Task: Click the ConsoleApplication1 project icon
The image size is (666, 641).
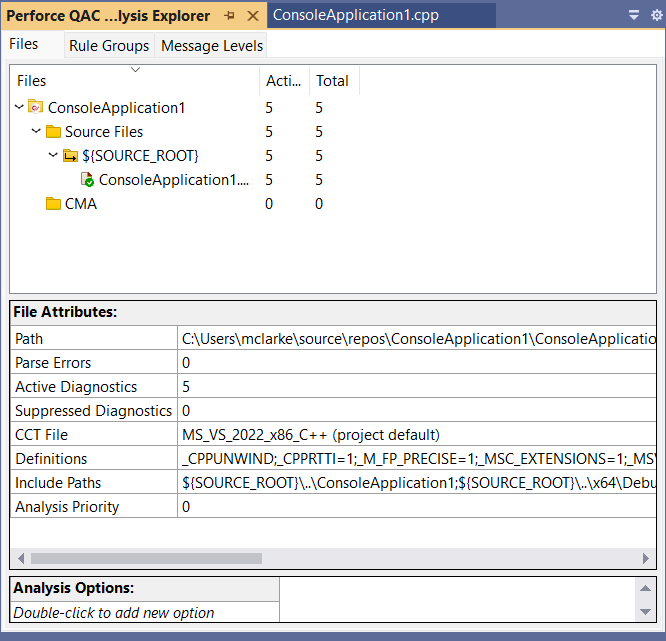Action: tap(36, 108)
